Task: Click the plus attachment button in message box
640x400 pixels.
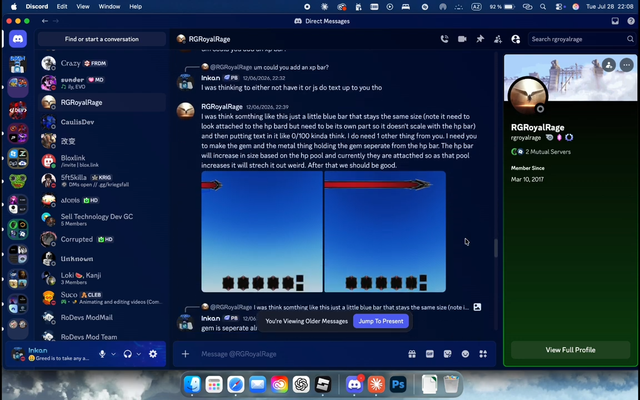Action: click(185, 354)
